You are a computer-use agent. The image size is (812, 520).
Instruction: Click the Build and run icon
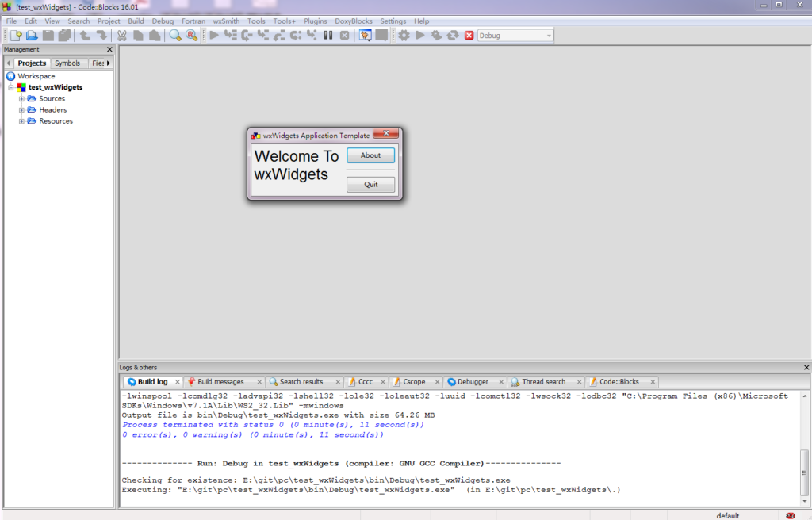click(x=437, y=35)
